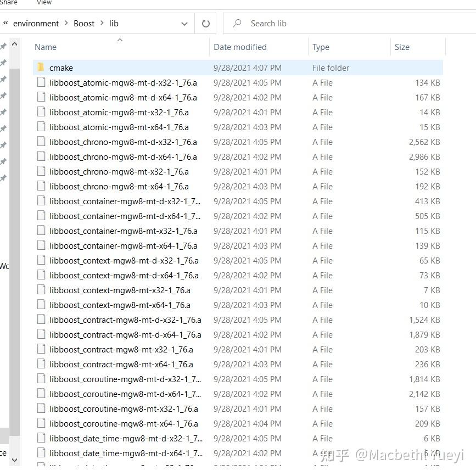Navigate to the Boost breadcrumb
Screen dimensions: 476x476
pyautogui.click(x=83, y=23)
